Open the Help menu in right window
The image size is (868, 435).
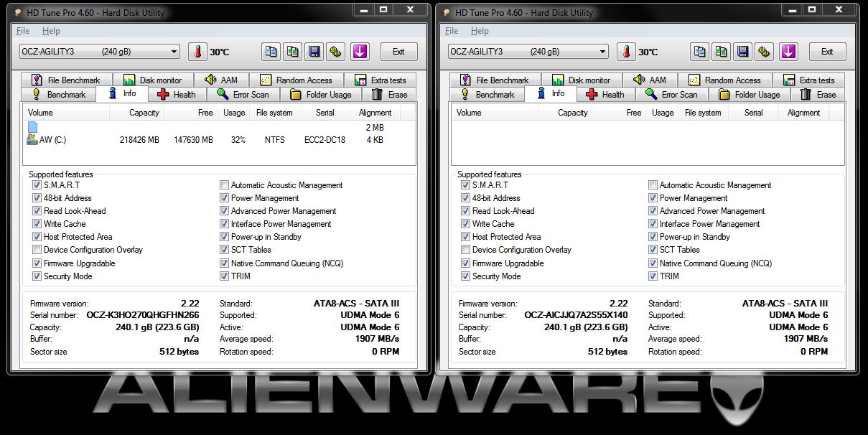point(480,31)
